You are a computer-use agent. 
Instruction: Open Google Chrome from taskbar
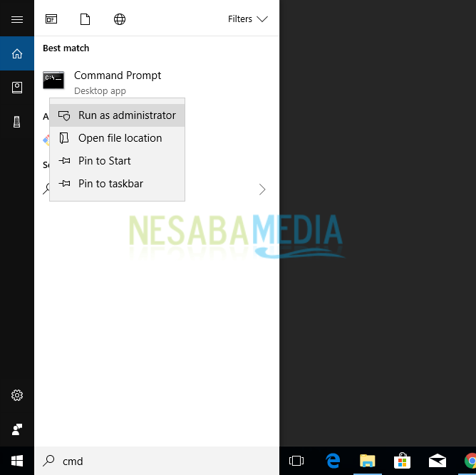470,461
